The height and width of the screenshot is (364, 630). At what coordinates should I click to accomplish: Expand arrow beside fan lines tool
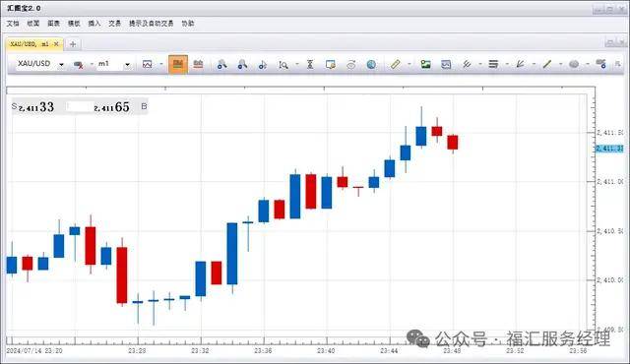click(x=534, y=64)
